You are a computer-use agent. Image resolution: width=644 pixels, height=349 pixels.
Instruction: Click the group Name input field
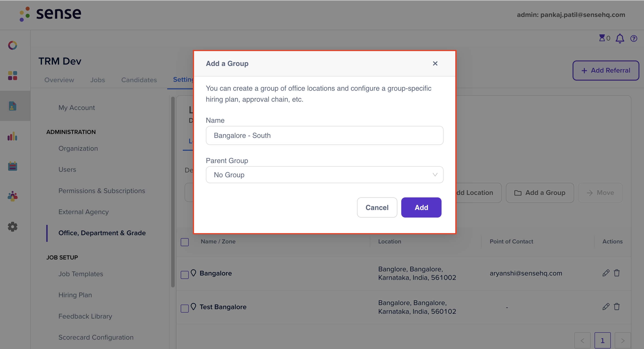coord(325,136)
